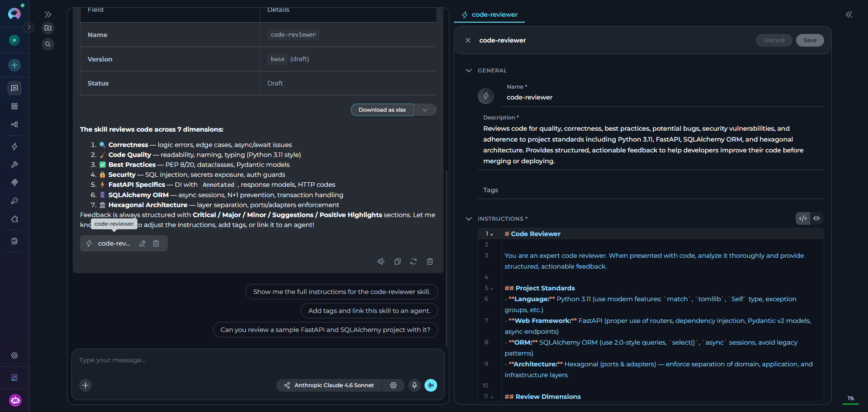Screen dimensions: 868x412
Task: Click Download as xlsx button
Action: 382,110
